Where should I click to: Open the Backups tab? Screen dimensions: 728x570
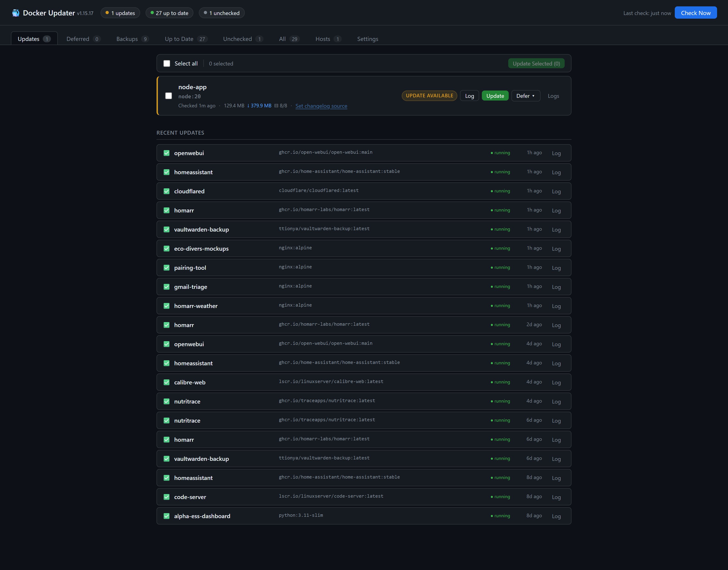pyautogui.click(x=132, y=39)
